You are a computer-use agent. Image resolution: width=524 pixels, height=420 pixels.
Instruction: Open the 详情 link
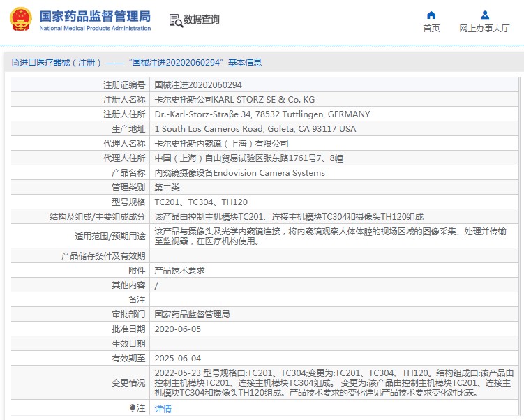[163, 408]
